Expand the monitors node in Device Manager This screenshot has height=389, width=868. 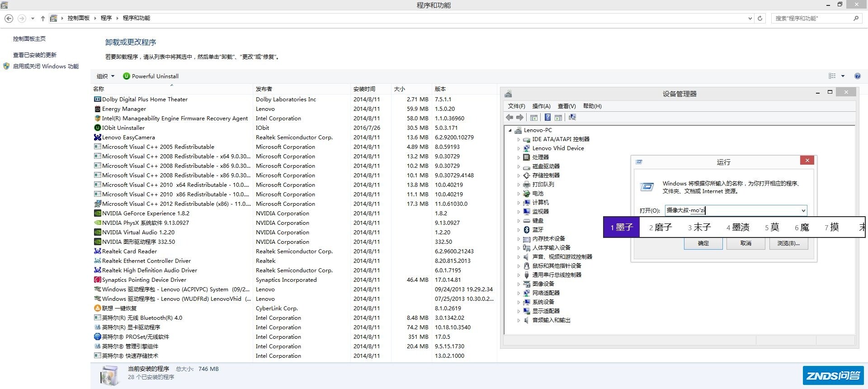point(519,212)
